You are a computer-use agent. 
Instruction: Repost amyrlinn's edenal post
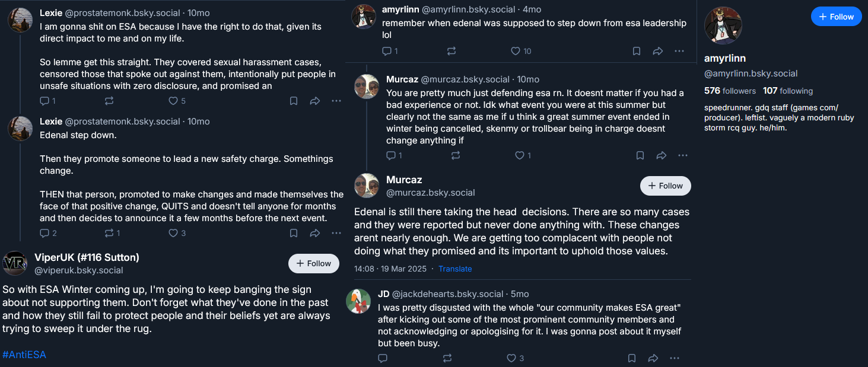tap(452, 52)
